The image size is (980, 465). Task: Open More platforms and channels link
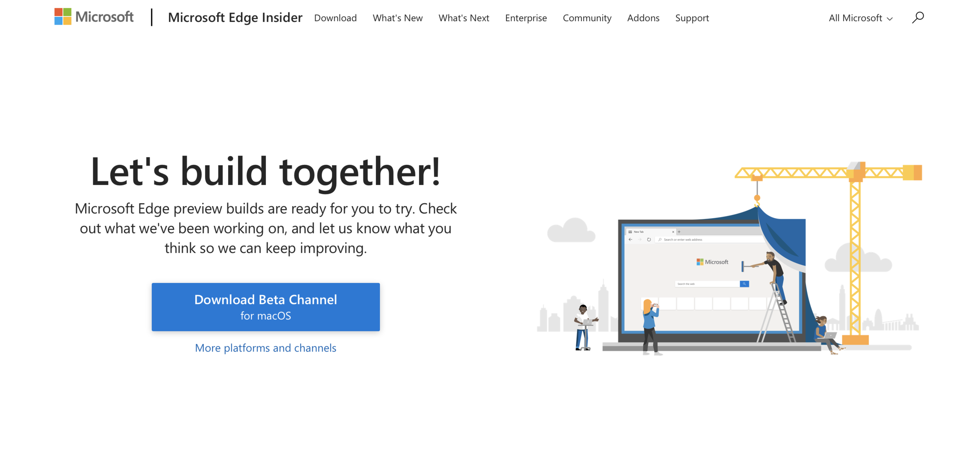266,348
